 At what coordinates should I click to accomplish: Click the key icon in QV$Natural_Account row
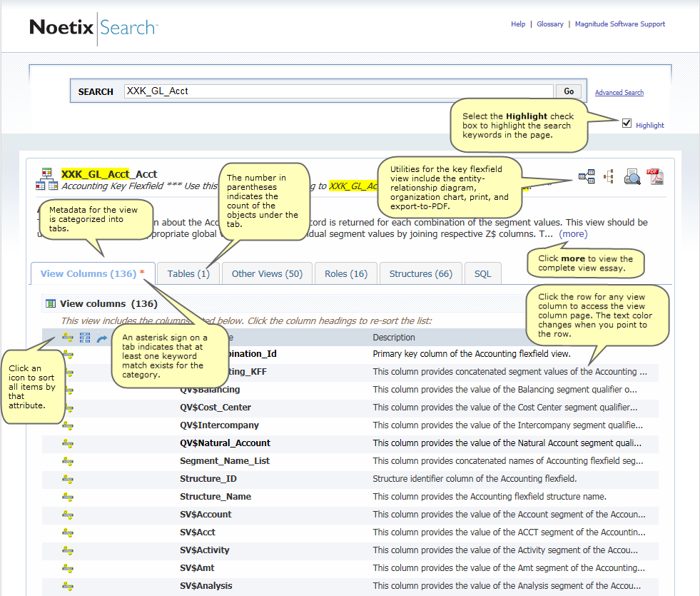click(68, 443)
